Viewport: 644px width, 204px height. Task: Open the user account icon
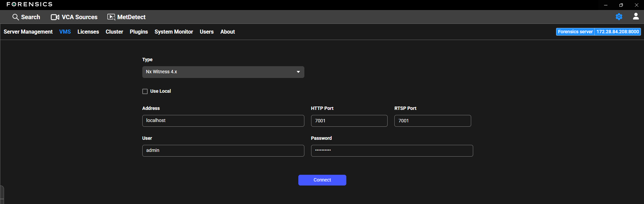(636, 16)
